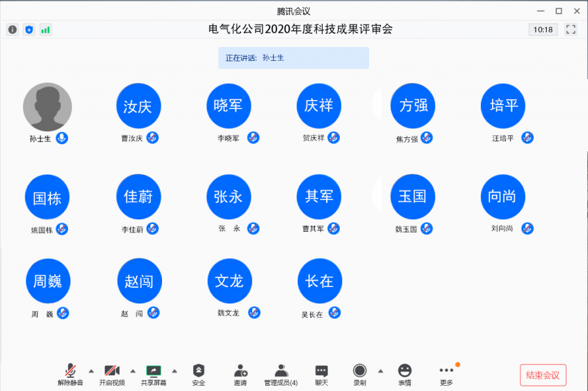This screenshot has width=588, height=391.
Task: Open the blue security shield indicator
Action: [x=29, y=29]
